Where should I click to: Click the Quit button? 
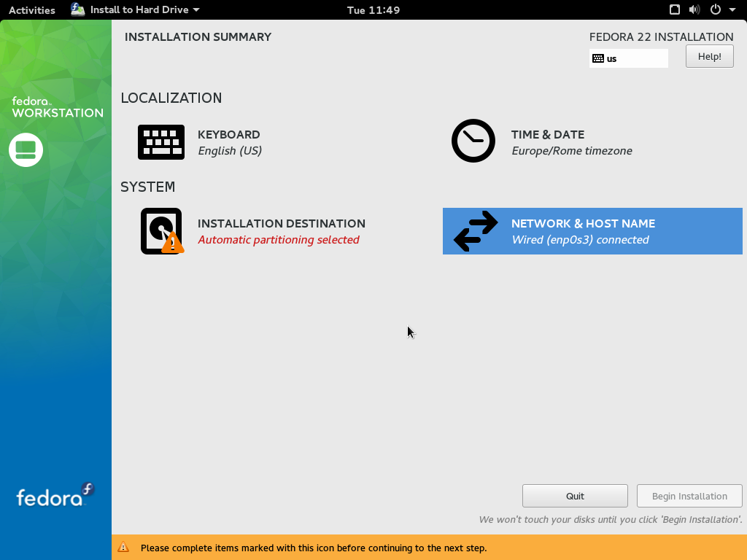point(575,496)
